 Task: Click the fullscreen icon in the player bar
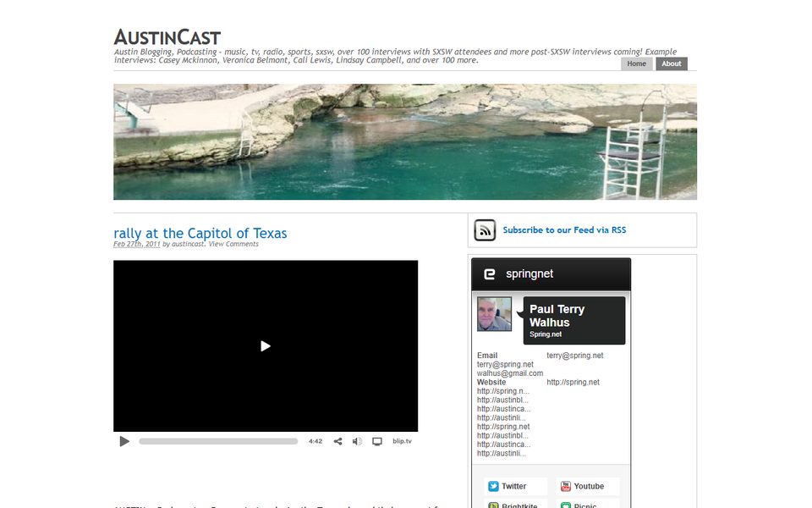click(376, 440)
